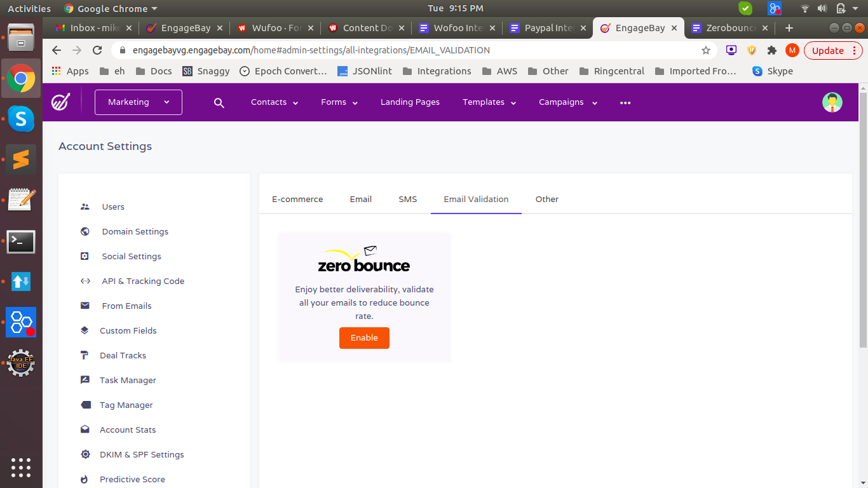Expand the Templates menu
This screenshot has width=868, height=488.
489,102
